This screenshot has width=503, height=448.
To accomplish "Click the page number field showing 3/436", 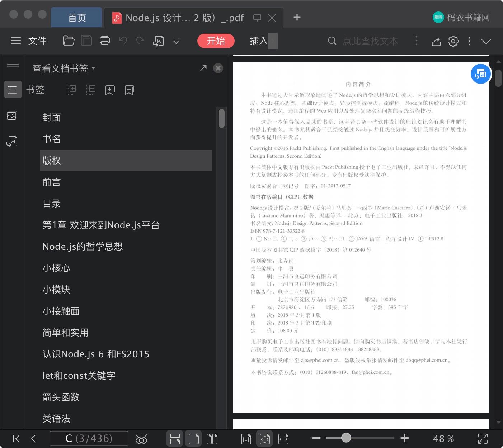I will (x=89, y=438).
